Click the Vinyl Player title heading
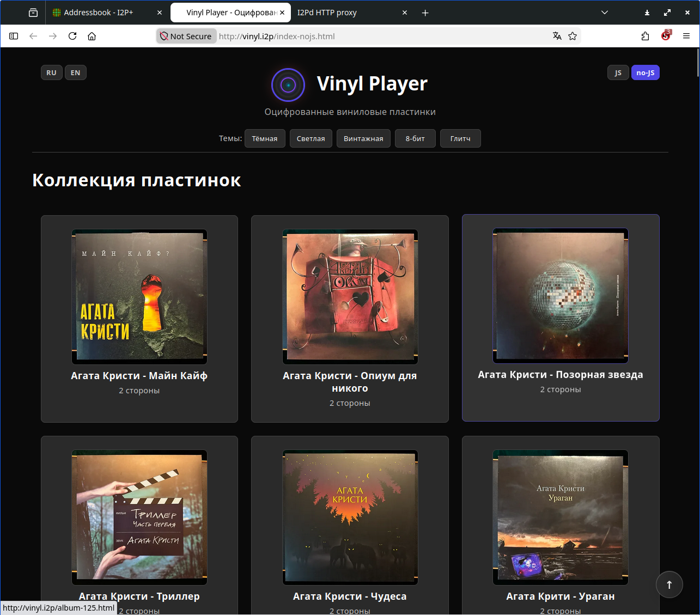 [372, 83]
